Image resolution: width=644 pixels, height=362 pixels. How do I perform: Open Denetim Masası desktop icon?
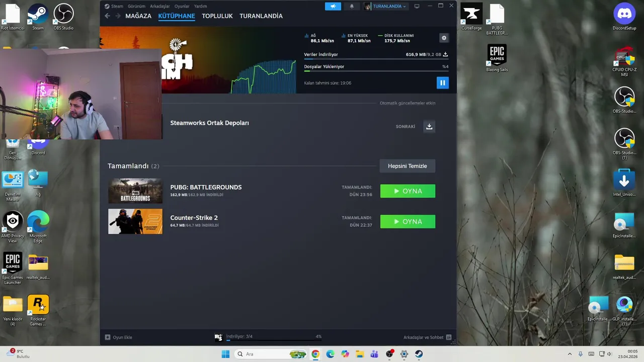[13, 186]
